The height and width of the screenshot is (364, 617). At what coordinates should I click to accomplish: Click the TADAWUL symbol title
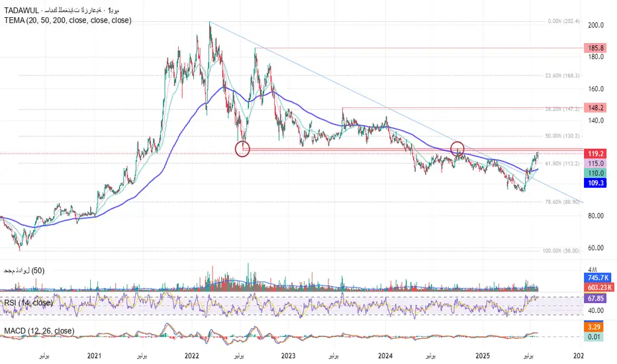[62, 11]
